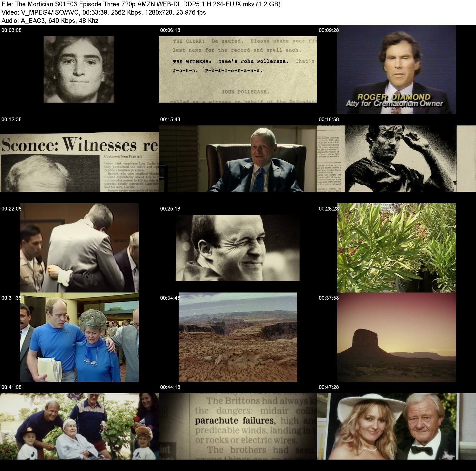Click the 00:34:48 timestamp label
The width and height of the screenshot is (476, 471).
170,298
